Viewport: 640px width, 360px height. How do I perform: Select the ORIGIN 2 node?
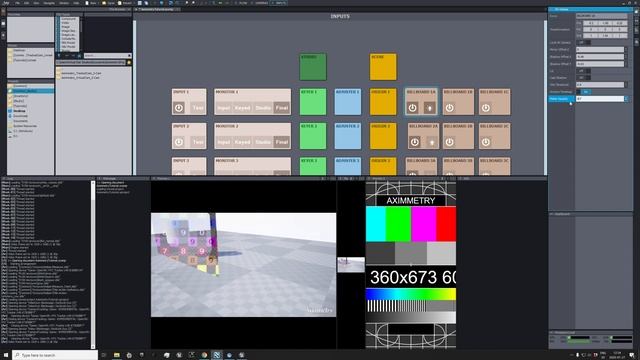pos(383,136)
